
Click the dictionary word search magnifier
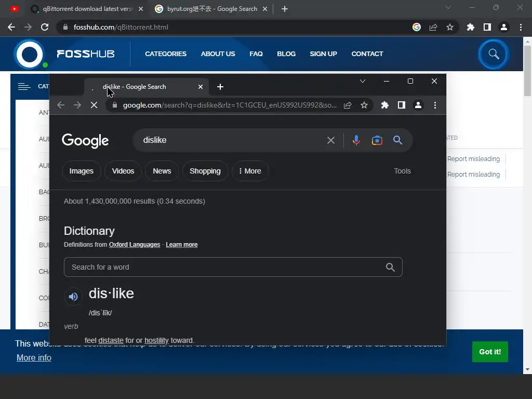pos(390,268)
